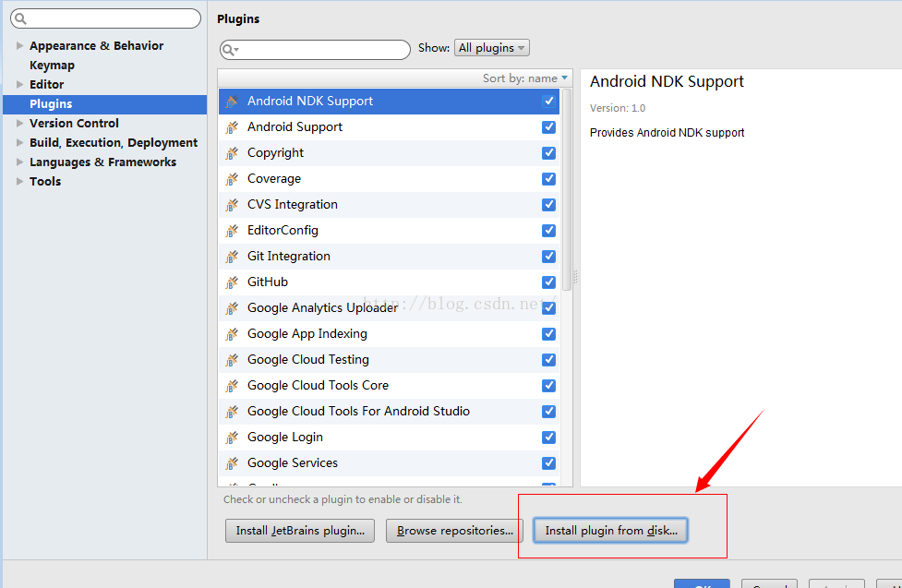Open the Sort by name dropdown
Image resolution: width=902 pixels, height=588 pixels.
[x=524, y=78]
